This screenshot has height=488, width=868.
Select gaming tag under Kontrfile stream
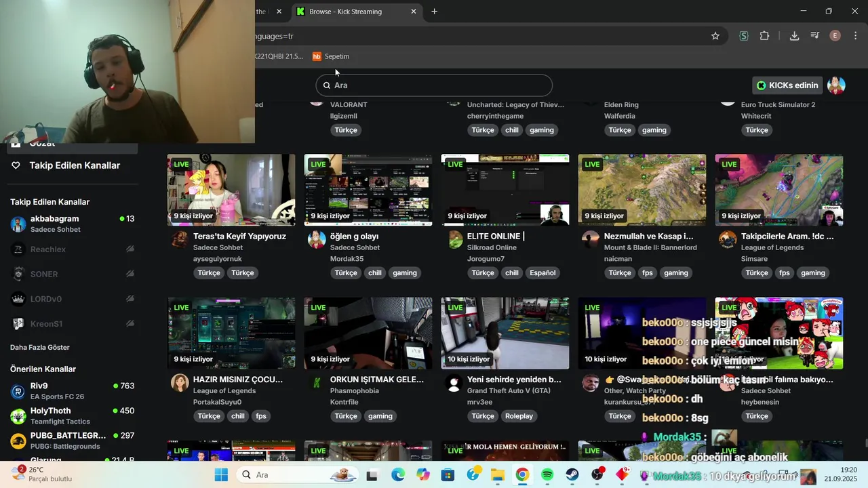(380, 416)
